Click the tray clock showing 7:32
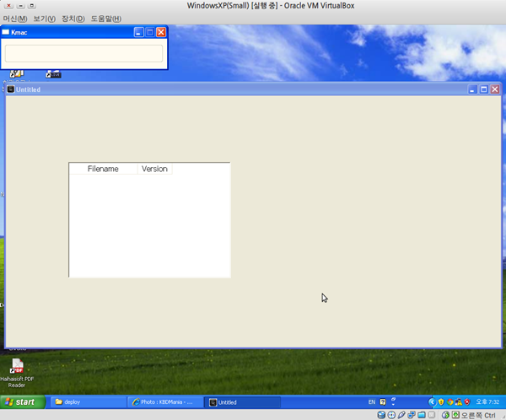 487,402
